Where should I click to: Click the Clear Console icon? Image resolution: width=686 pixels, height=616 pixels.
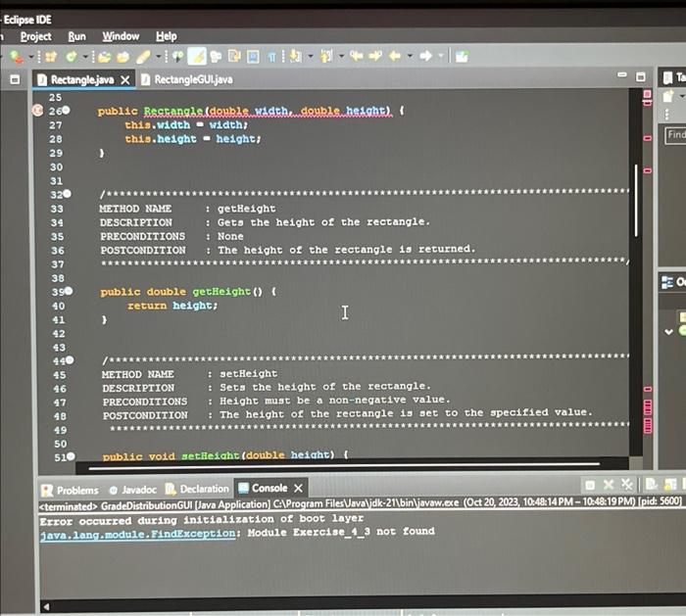652,484
